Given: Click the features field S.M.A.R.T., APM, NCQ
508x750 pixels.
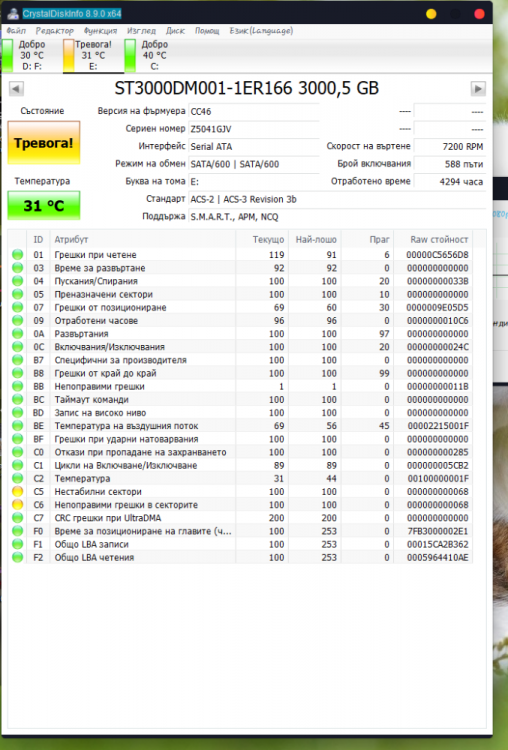Looking at the screenshot, I should coord(337,217).
